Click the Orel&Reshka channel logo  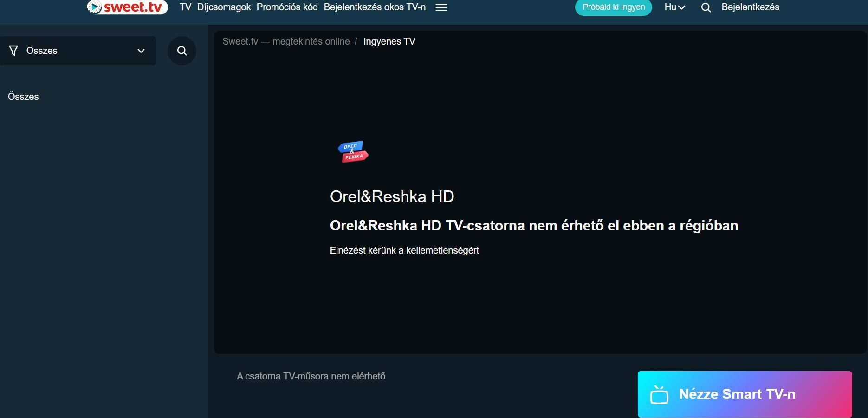pyautogui.click(x=353, y=152)
